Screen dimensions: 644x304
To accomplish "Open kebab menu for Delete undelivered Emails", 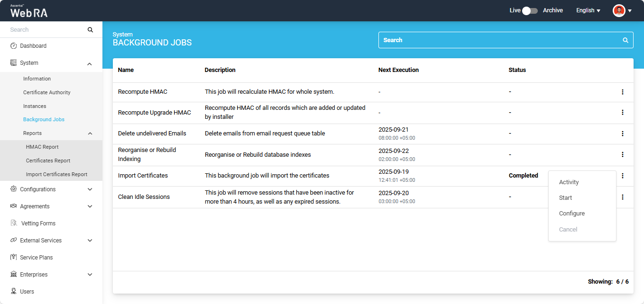I will tap(623, 134).
